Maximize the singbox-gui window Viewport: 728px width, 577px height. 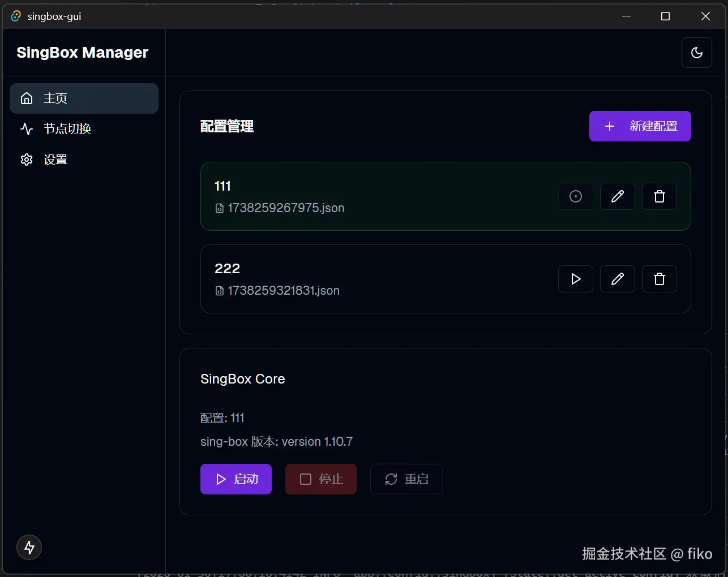pos(666,16)
